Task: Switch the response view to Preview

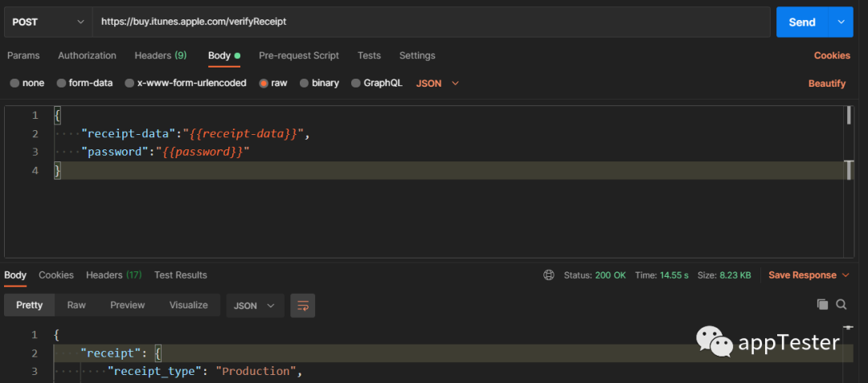Action: click(127, 305)
